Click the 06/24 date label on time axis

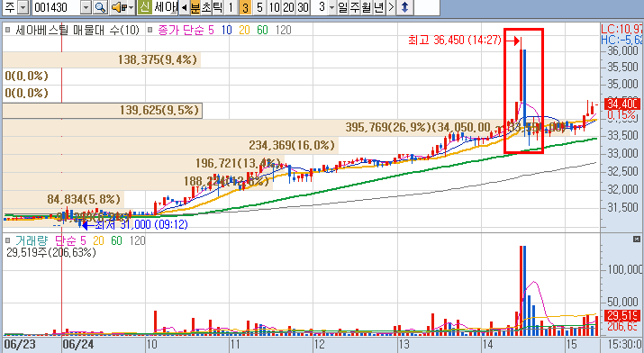pyautogui.click(x=78, y=344)
